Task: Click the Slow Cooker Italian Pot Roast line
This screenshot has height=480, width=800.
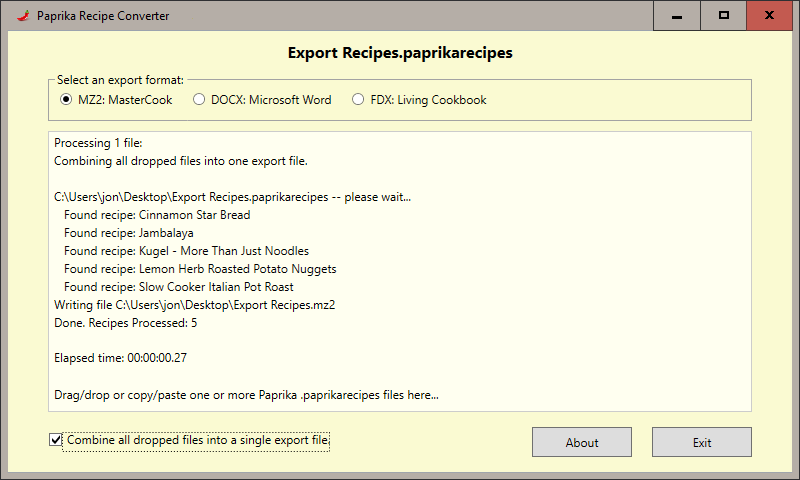Action: (178, 287)
